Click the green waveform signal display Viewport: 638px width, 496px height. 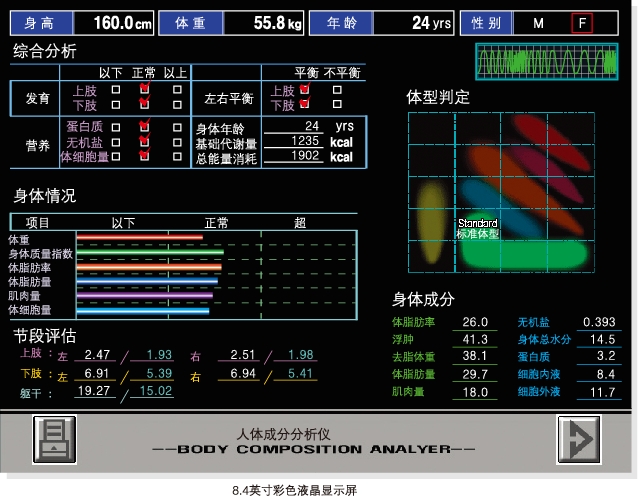point(547,61)
